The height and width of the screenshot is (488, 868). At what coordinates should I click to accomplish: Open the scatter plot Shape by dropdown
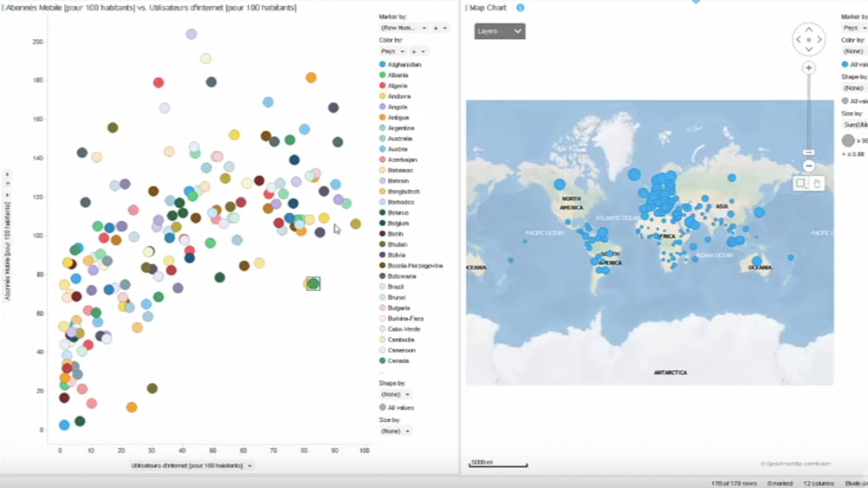(x=395, y=394)
